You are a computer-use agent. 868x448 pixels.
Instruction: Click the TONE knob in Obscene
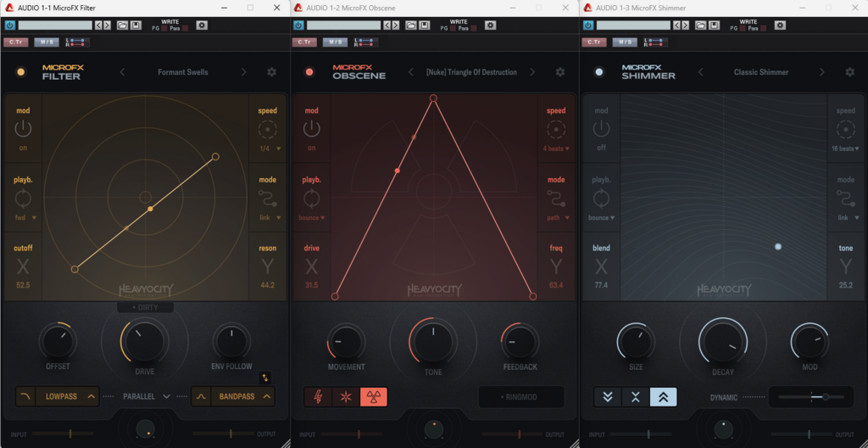433,340
